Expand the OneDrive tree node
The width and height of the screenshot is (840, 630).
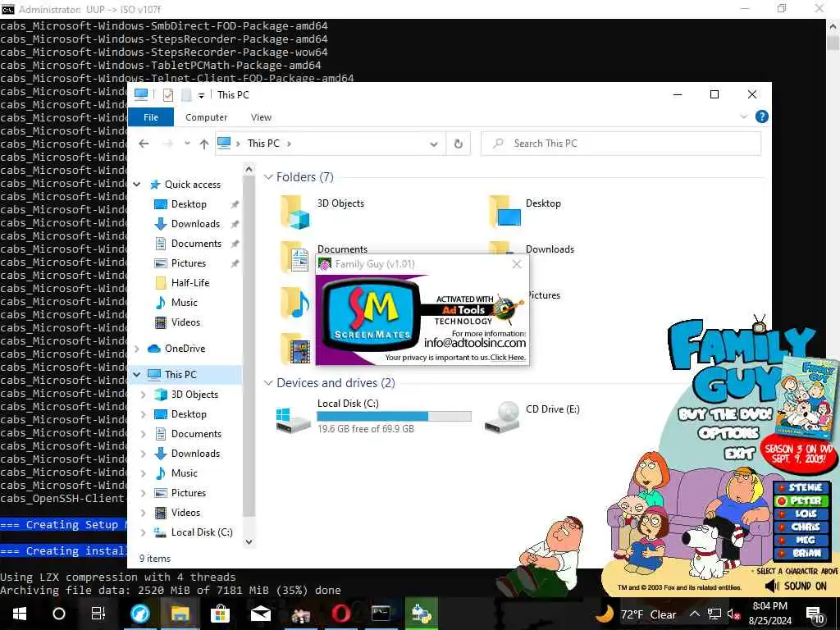[x=137, y=349]
